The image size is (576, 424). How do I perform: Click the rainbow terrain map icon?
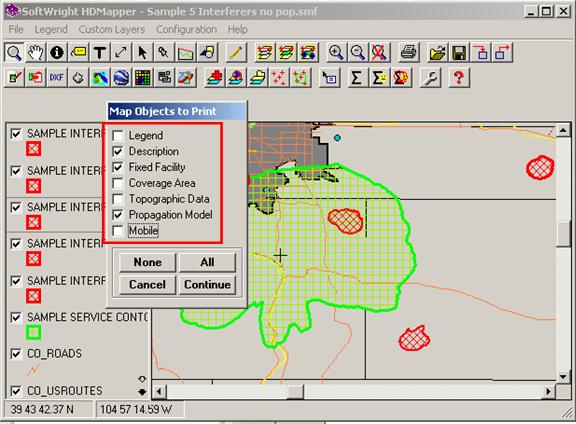click(x=100, y=78)
